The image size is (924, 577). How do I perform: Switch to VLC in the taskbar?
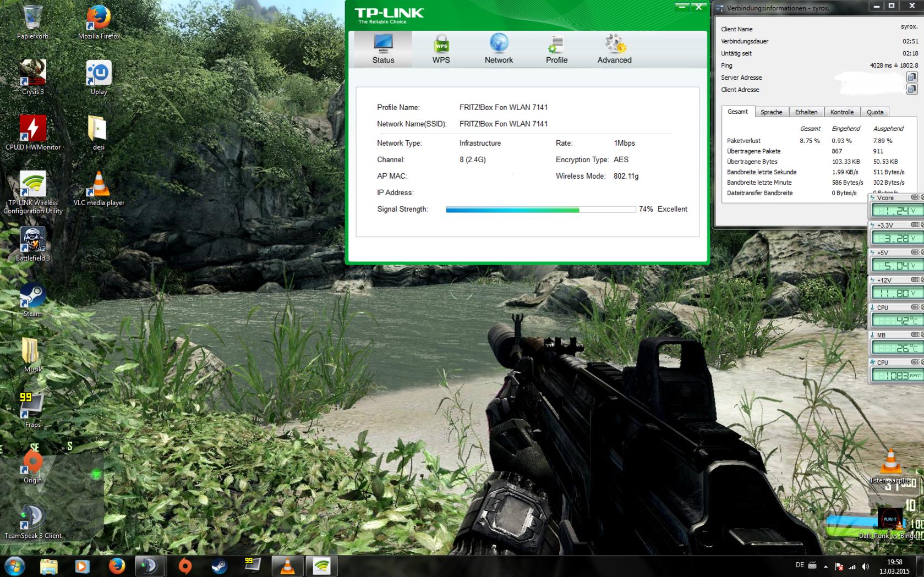click(287, 566)
